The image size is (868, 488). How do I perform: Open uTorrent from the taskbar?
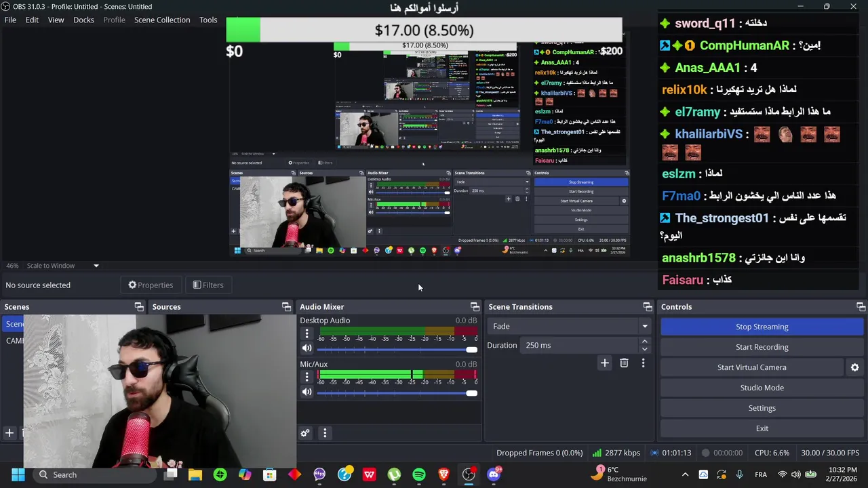[x=394, y=474]
